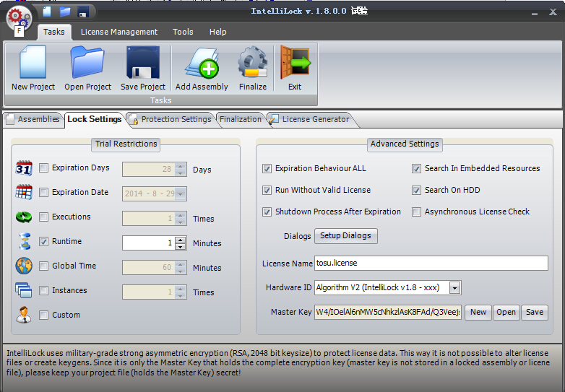565x392 pixels.
Task: Click the Setup Dialogs button
Action: (345, 236)
